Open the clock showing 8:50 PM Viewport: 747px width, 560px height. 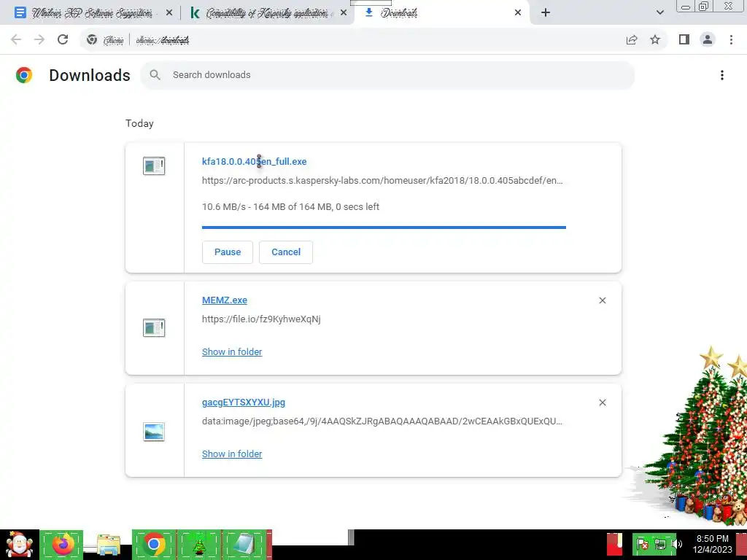712,544
